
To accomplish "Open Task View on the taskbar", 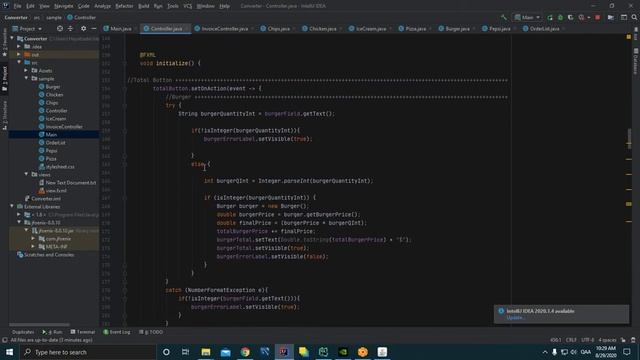I will coord(186,352).
